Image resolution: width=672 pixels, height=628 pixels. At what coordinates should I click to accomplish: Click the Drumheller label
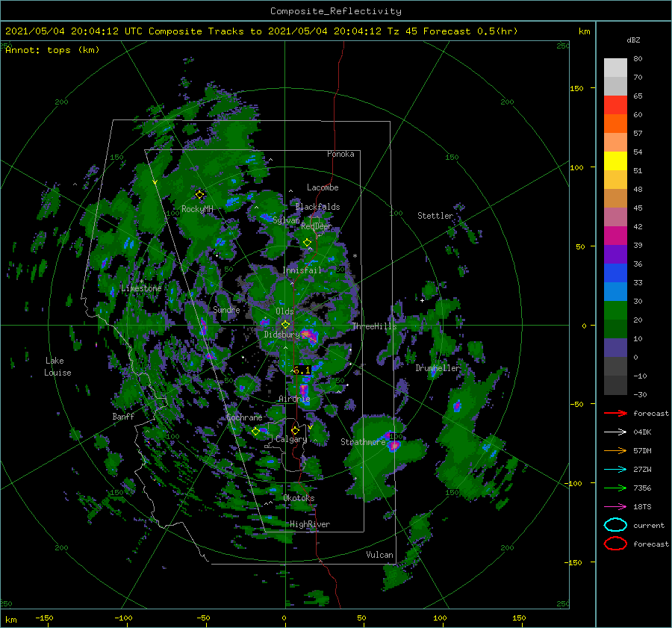(x=438, y=368)
